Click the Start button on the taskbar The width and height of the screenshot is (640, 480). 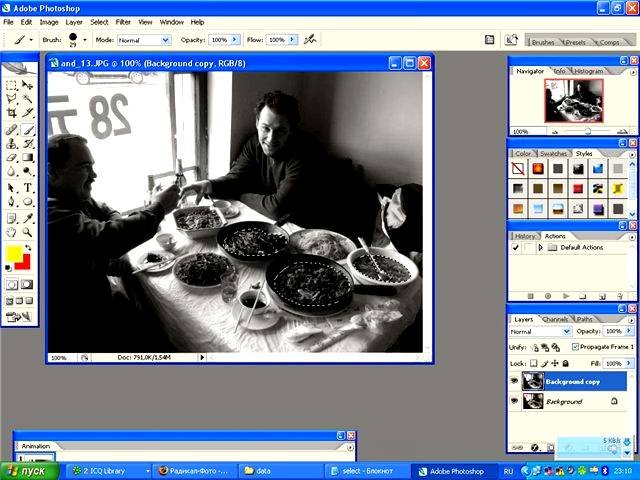tap(28, 470)
